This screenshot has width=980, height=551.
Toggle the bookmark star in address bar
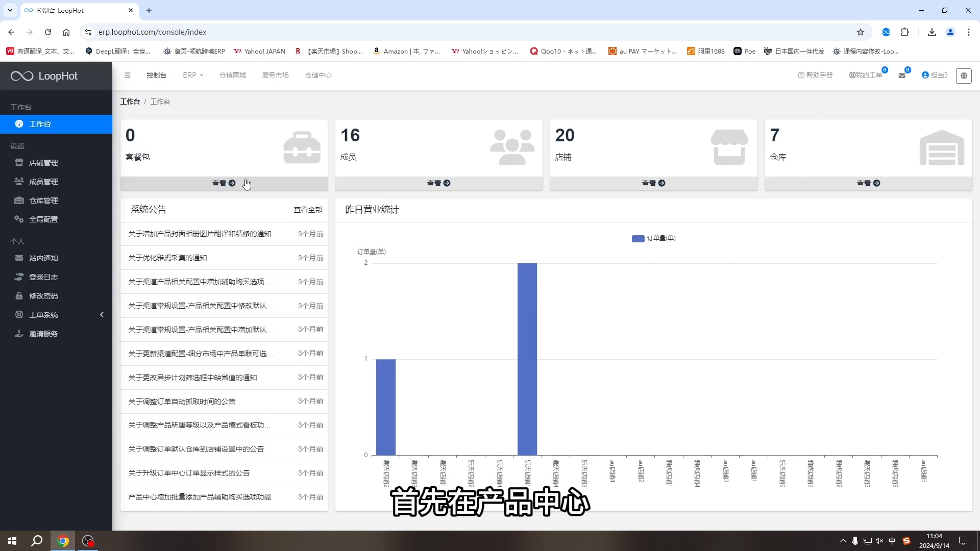[x=861, y=32]
